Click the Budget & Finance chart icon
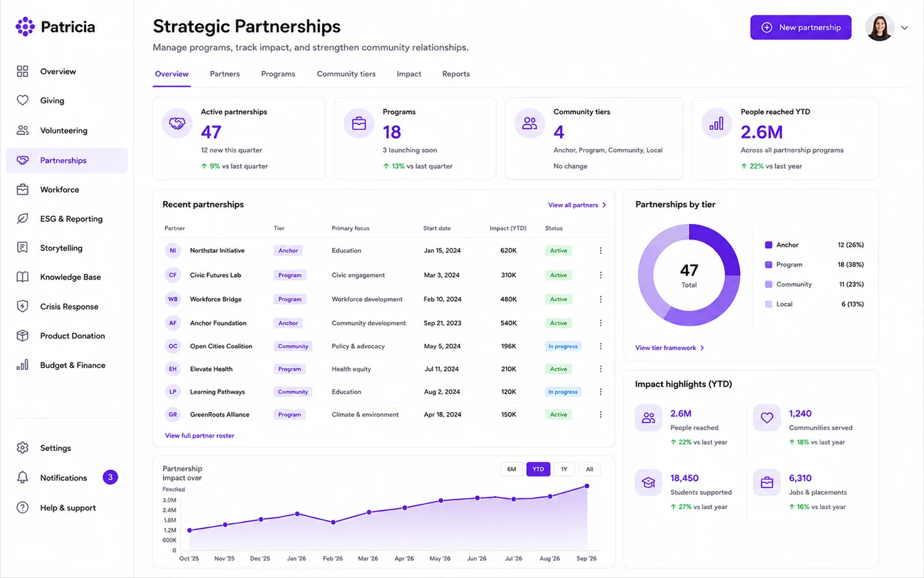The height and width of the screenshot is (578, 924). click(x=23, y=365)
